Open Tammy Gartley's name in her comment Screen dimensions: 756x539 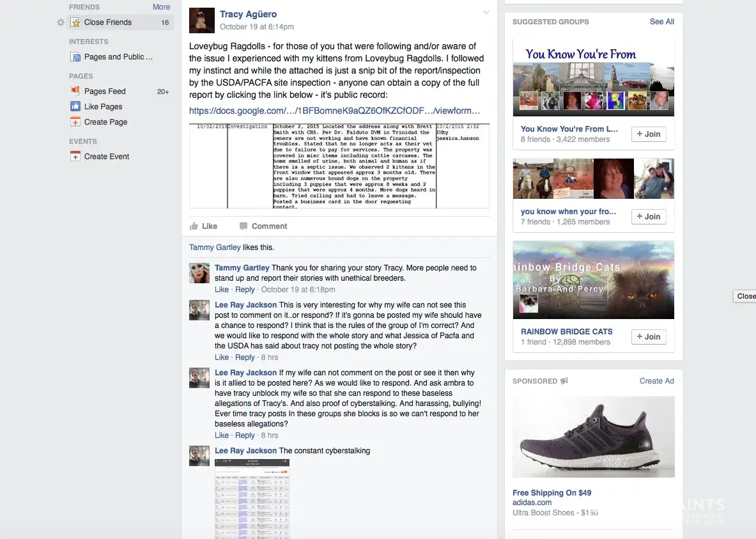(x=242, y=267)
